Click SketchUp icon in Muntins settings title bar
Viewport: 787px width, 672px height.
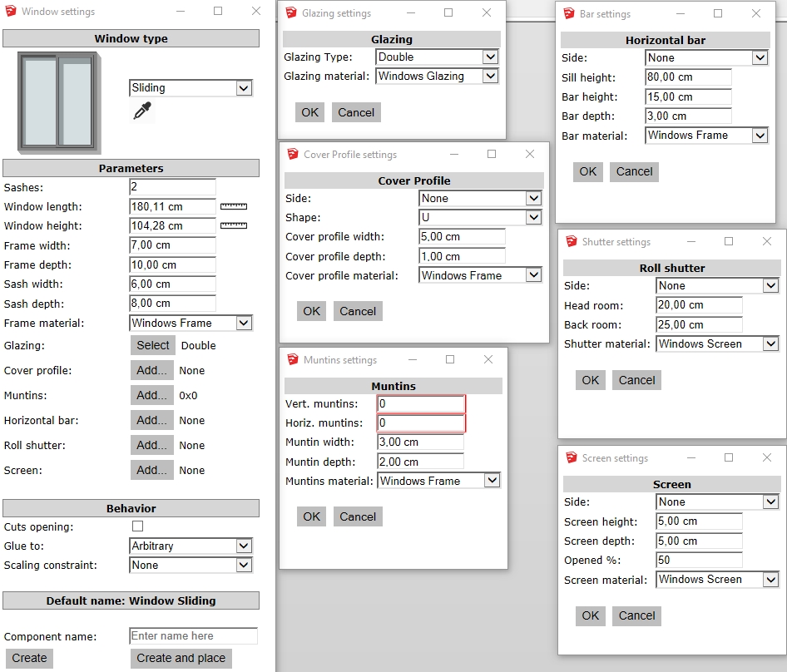click(x=293, y=360)
